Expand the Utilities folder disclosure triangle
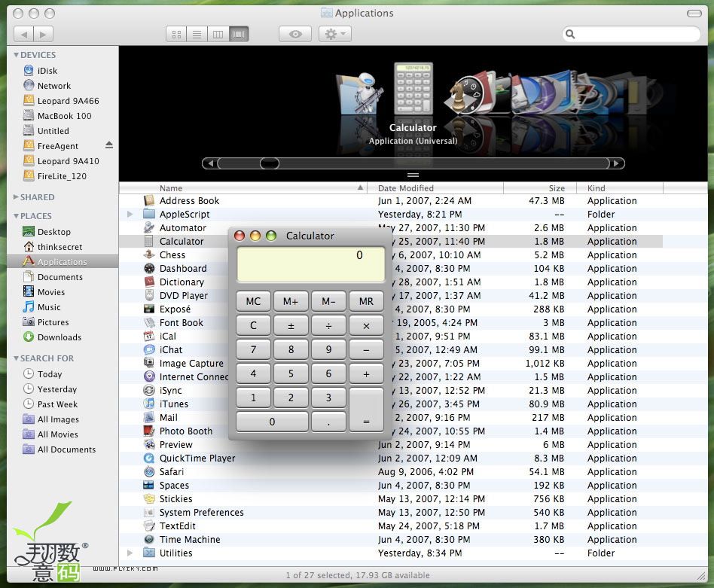The width and height of the screenshot is (714, 588). click(x=130, y=553)
